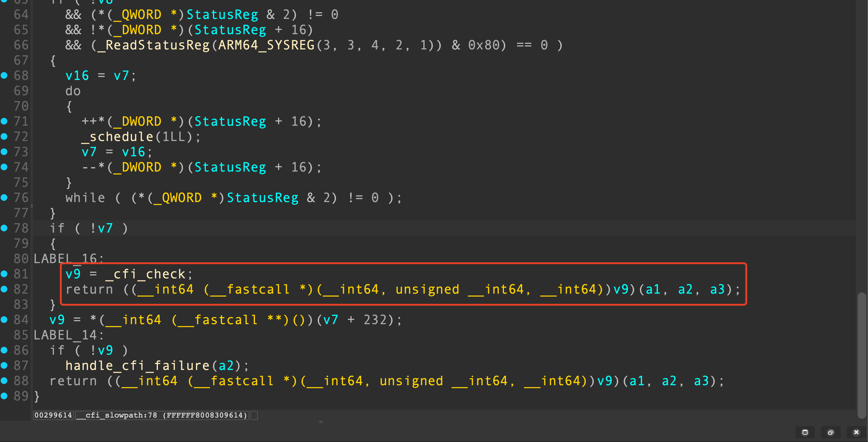Click the float/restore panel icon at bottom right
The image size is (868, 442).
coord(831,432)
